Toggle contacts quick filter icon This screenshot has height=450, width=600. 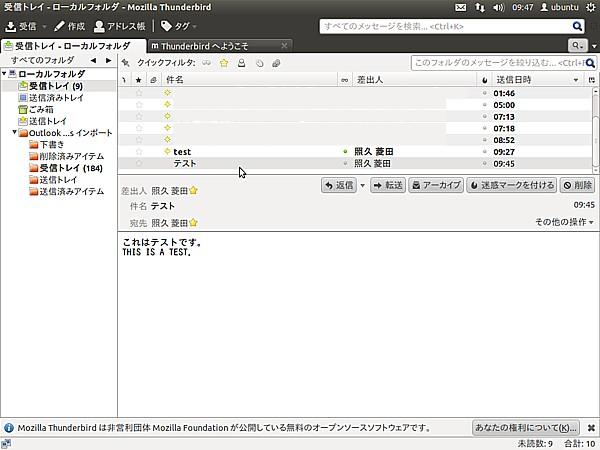(241, 63)
